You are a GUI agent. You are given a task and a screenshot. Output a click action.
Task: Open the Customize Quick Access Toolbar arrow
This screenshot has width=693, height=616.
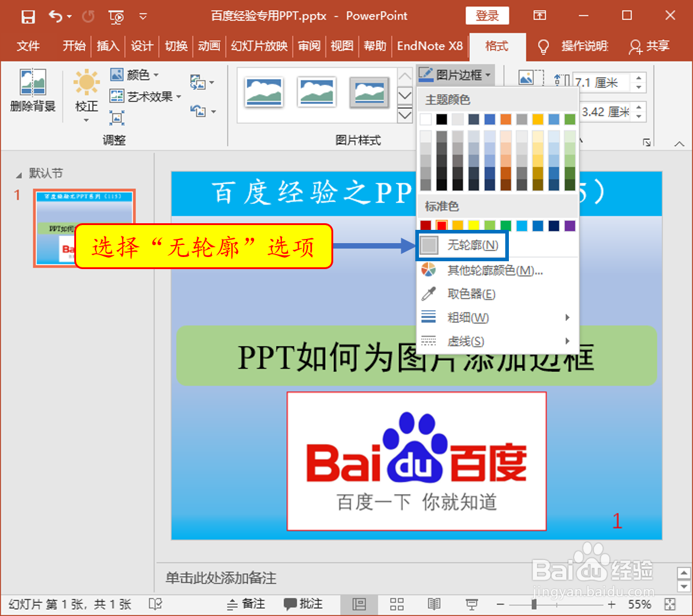click(143, 17)
